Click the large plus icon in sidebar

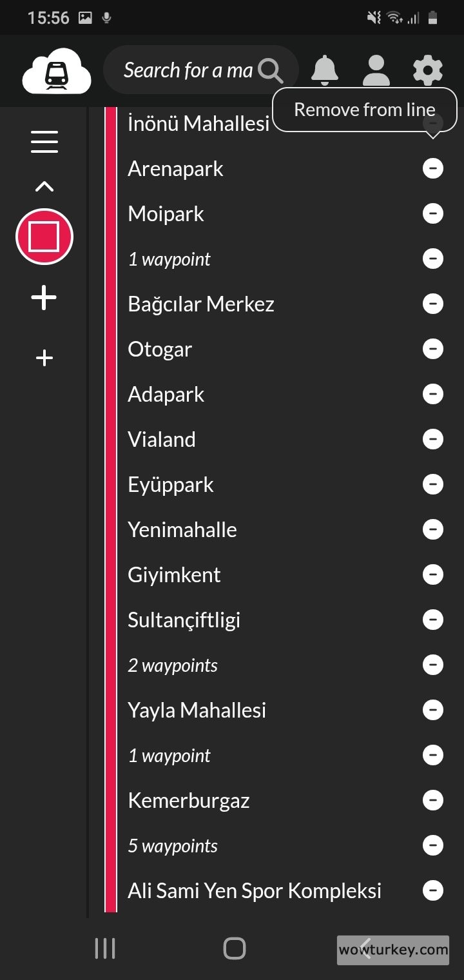coord(44,298)
